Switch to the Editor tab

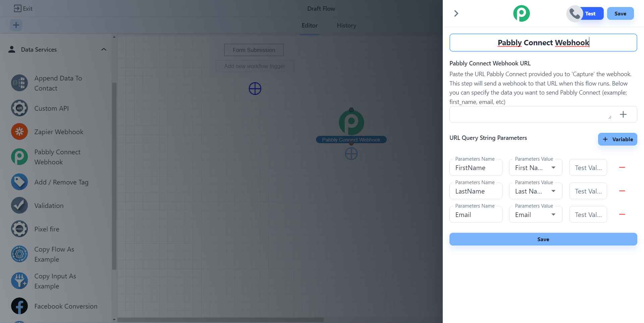(x=310, y=25)
